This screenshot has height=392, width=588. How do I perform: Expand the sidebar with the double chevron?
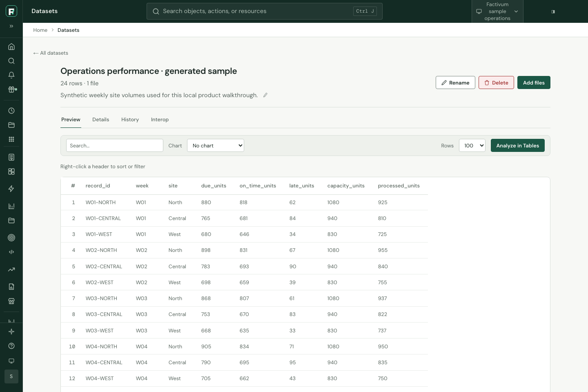click(11, 26)
